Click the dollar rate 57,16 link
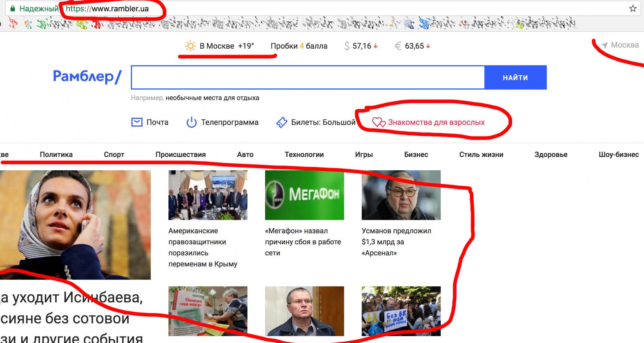The height and width of the screenshot is (343, 644). click(361, 46)
